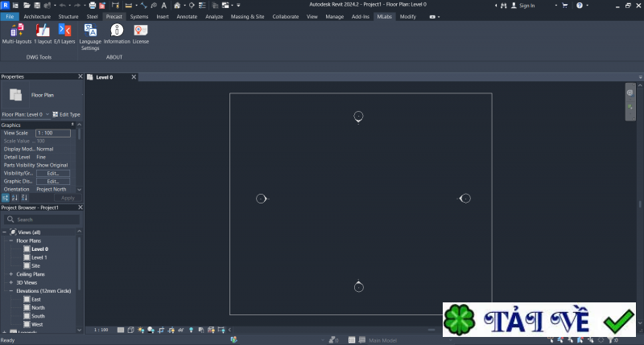644x345 pixels.
Task: Select the North elevation view in browser
Action: tap(38, 307)
